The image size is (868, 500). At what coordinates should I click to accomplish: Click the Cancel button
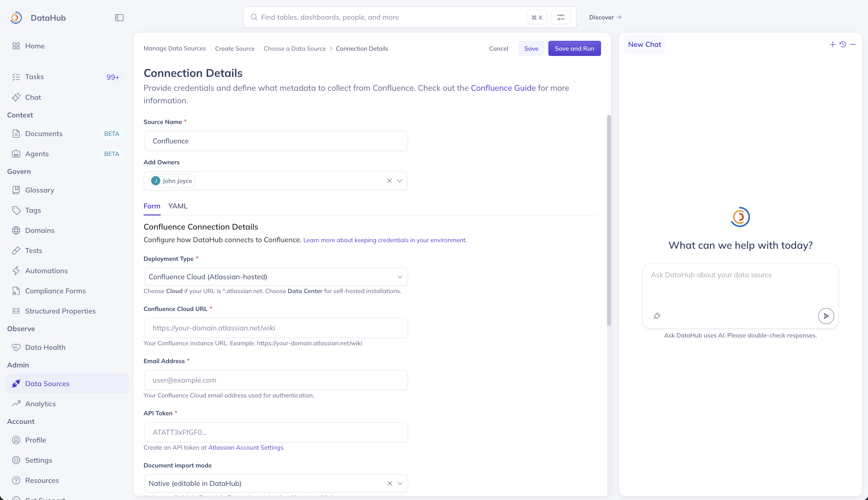[x=498, y=48]
